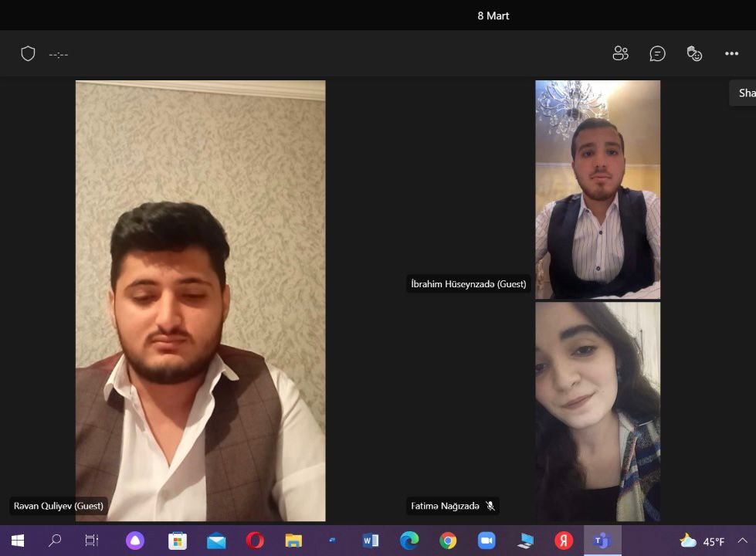Screen dimensions: 756x556
Task: Launch Microsoft Edge from the taskbar
Action: [409, 541]
